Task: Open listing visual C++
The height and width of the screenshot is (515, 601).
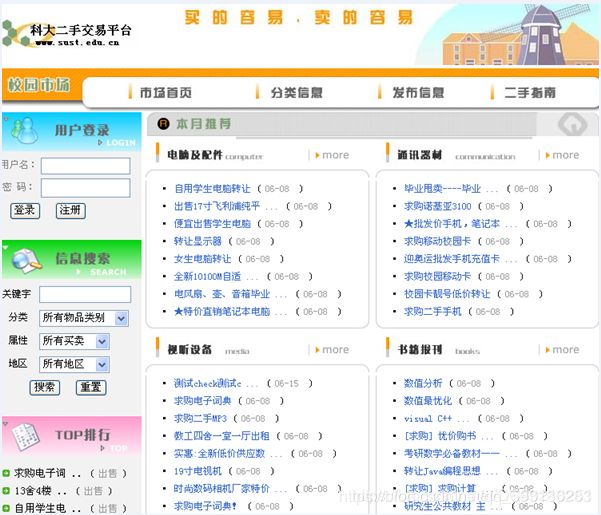Action: (x=428, y=418)
